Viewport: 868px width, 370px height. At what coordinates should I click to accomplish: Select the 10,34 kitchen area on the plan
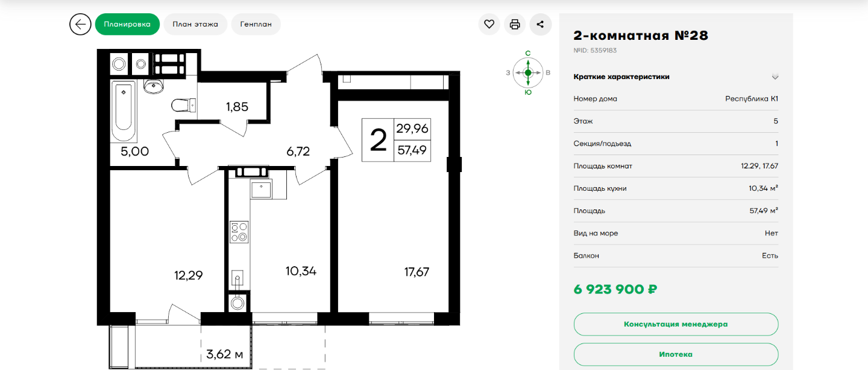(x=301, y=271)
